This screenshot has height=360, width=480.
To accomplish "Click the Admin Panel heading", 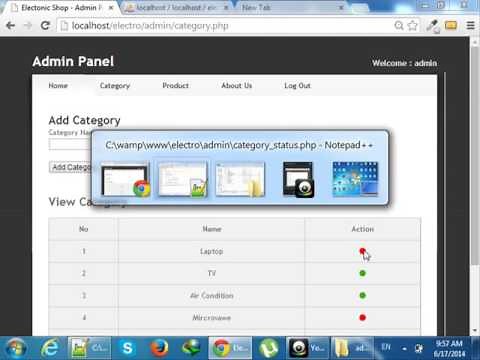I will [x=73, y=62].
